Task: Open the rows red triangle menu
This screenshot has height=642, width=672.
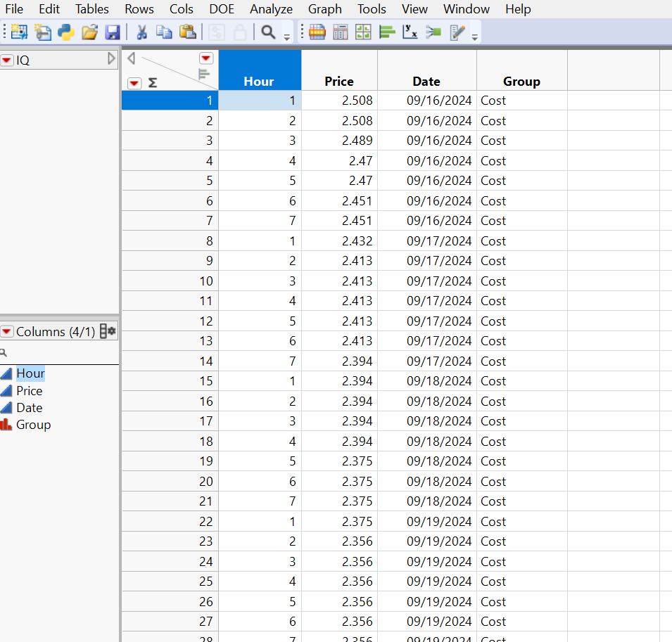Action: coord(135,83)
